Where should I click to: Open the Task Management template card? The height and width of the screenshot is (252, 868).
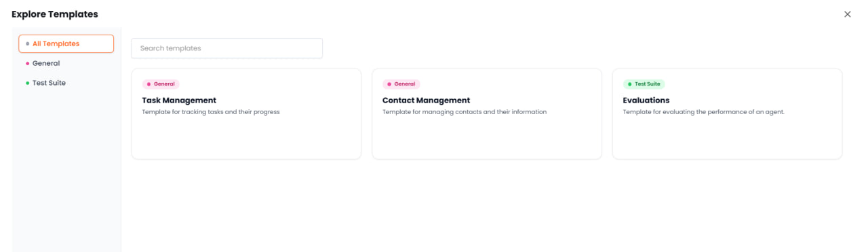click(246, 114)
